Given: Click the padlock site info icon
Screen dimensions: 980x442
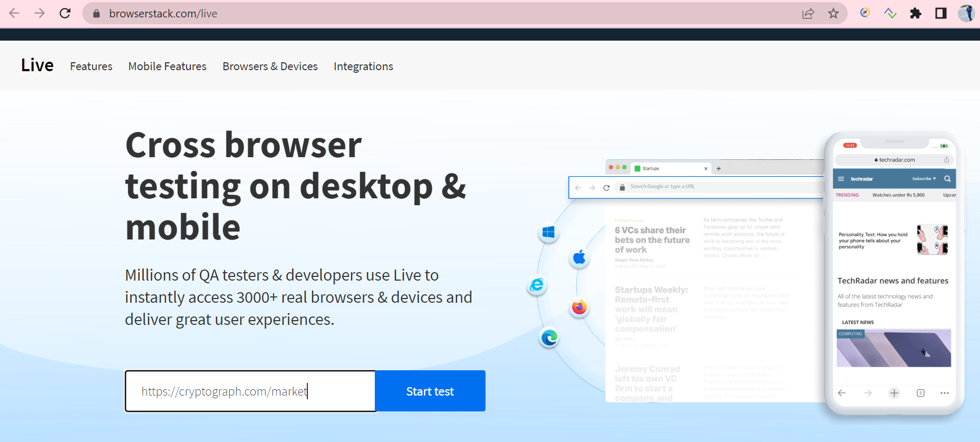Looking at the screenshot, I should [x=96, y=14].
